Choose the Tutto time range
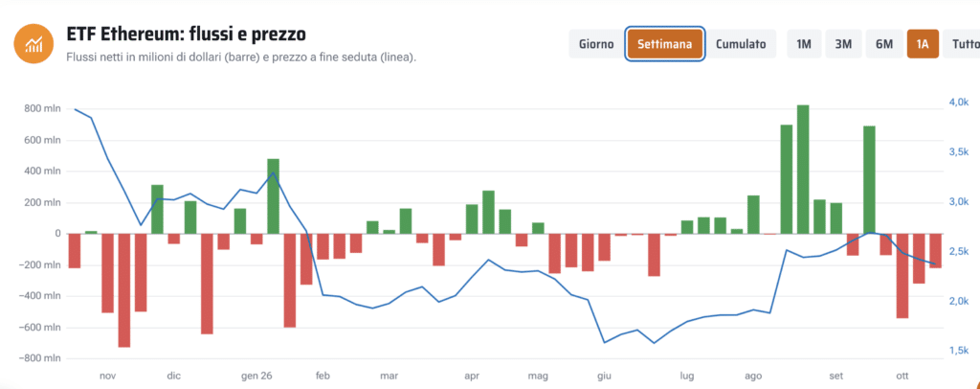The image size is (980, 389). 962,44
